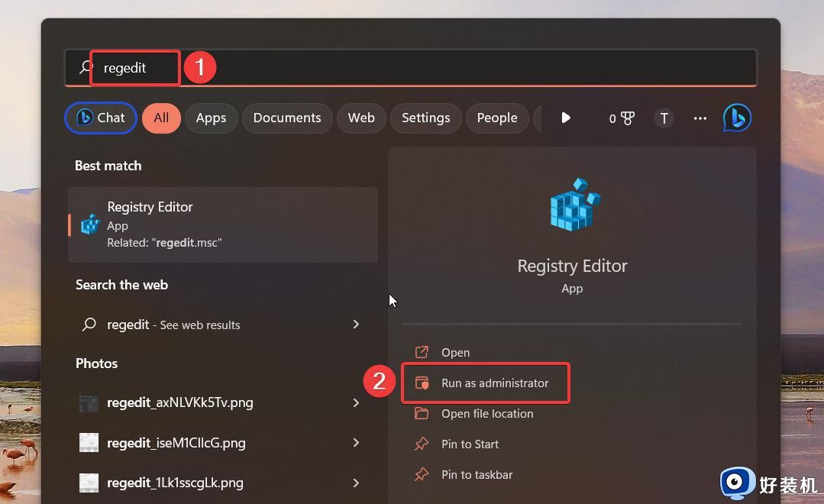Click the ellipsis for more search options
824x504 pixels.
click(x=700, y=118)
